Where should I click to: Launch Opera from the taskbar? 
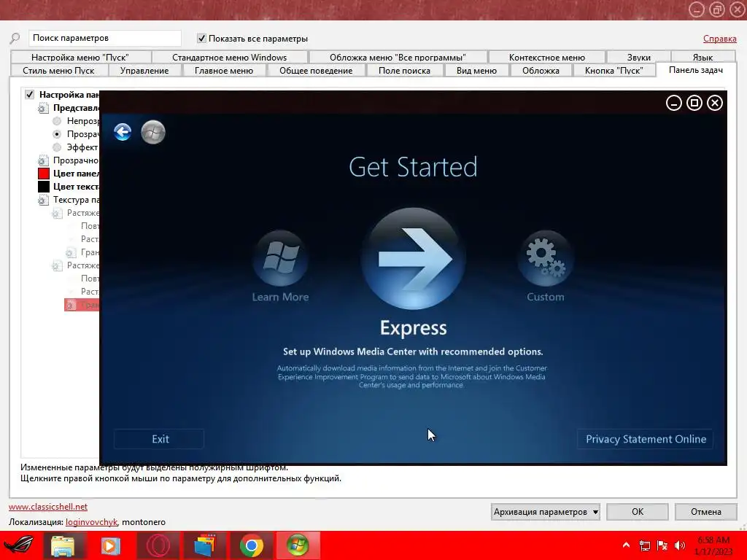(158, 545)
